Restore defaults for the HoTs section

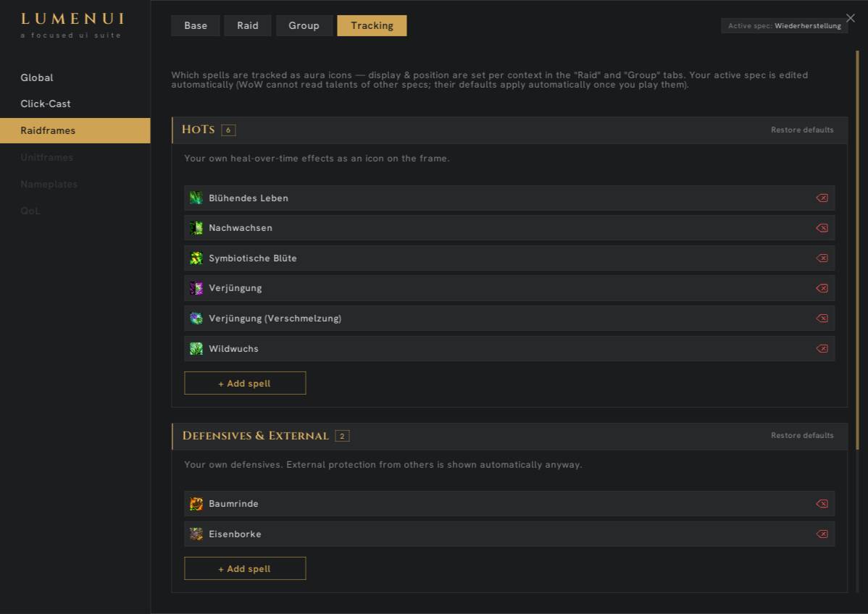coord(802,130)
